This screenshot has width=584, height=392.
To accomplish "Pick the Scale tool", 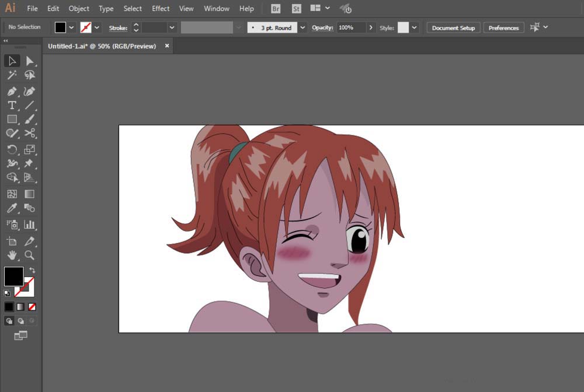I will click(x=29, y=149).
